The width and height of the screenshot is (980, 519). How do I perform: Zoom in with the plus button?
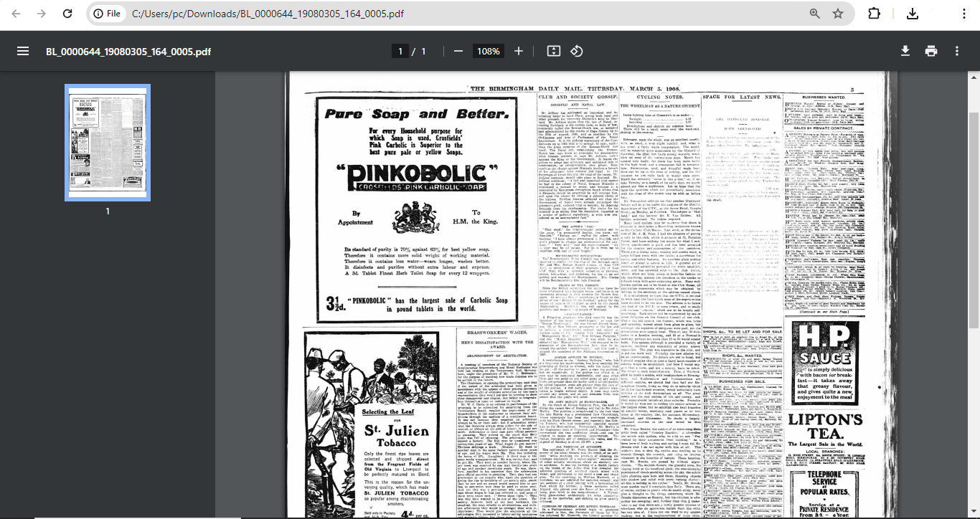click(519, 51)
